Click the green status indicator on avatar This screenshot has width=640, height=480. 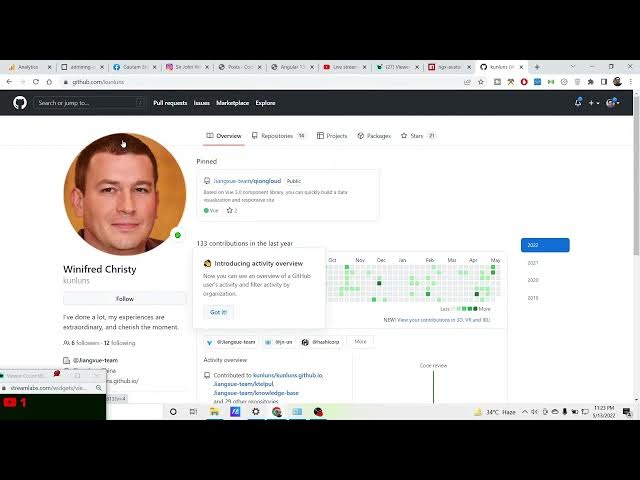click(x=178, y=235)
